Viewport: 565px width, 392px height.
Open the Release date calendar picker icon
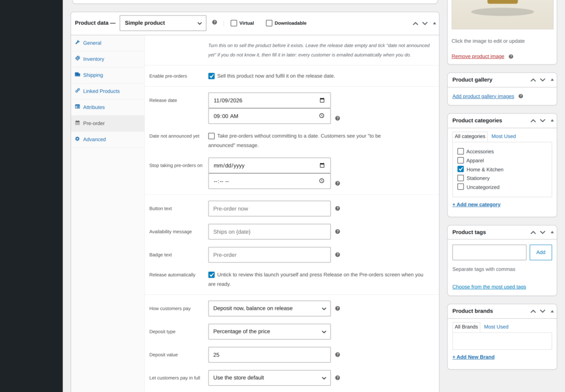tap(322, 100)
